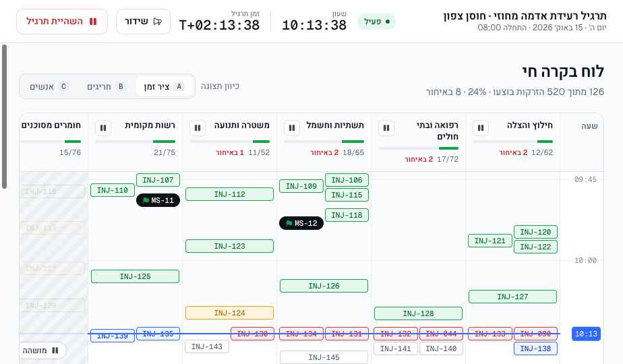
Task: Open the red INJ-134 card
Action: 301,334
